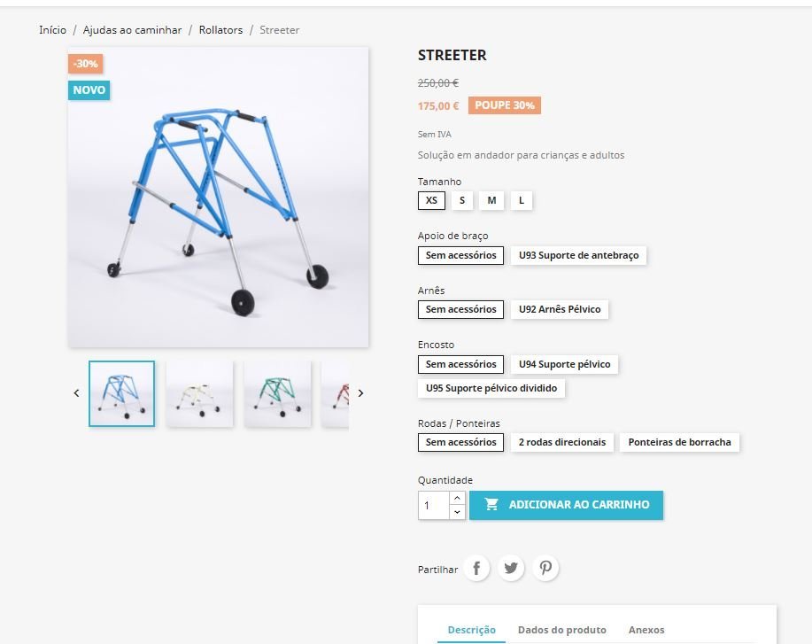Switch to the Anexos tab
This screenshot has height=644, width=812.
pyautogui.click(x=646, y=630)
